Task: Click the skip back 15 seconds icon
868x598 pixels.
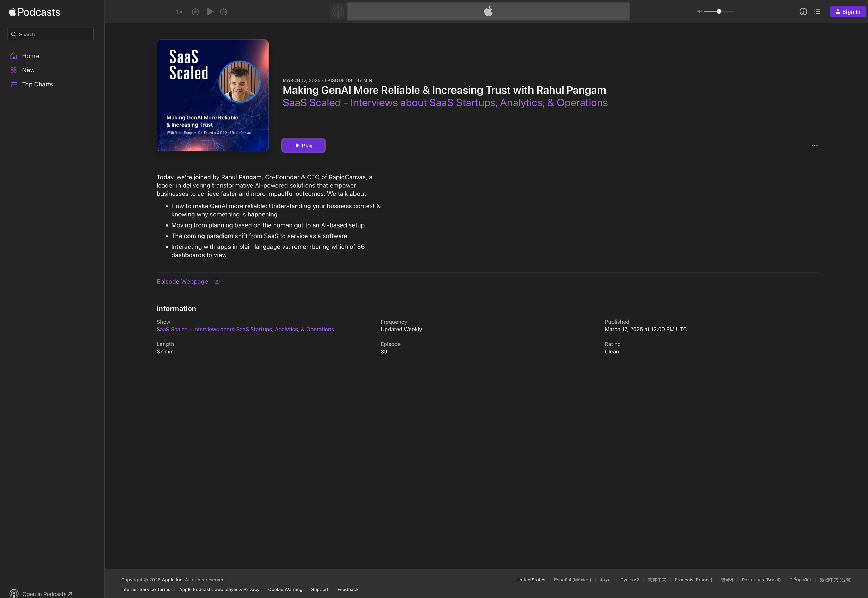Action: (x=195, y=12)
